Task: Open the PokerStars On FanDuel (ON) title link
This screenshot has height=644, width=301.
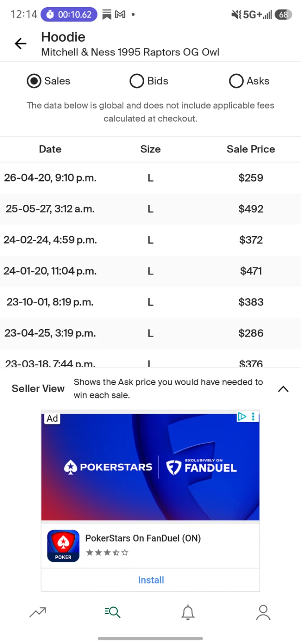Action: tap(143, 538)
